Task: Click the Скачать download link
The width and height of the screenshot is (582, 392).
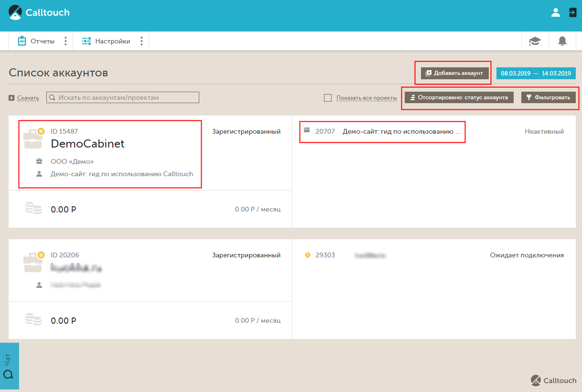Action: pyautogui.click(x=28, y=98)
